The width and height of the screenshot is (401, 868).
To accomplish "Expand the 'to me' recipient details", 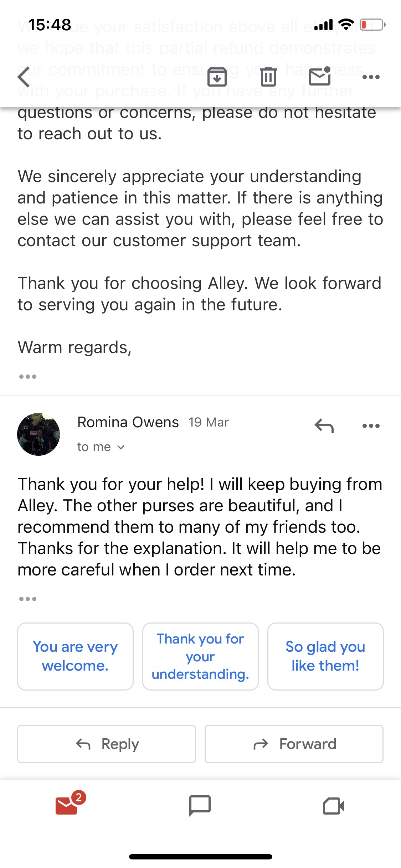I will pos(101,446).
